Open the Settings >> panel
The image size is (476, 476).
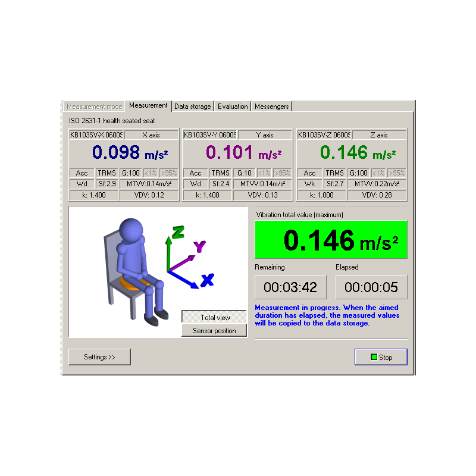coord(99,357)
